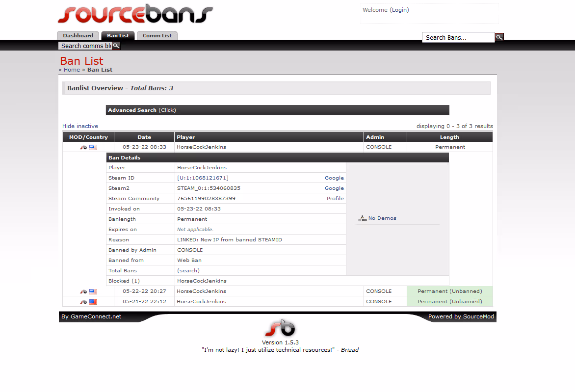This screenshot has width=575, height=392.
Task: Click the Web Ban value
Action: tap(189, 261)
